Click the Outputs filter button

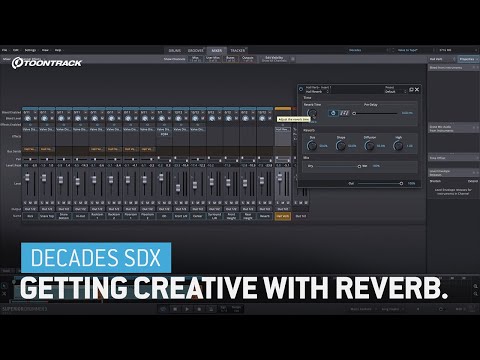point(248,59)
